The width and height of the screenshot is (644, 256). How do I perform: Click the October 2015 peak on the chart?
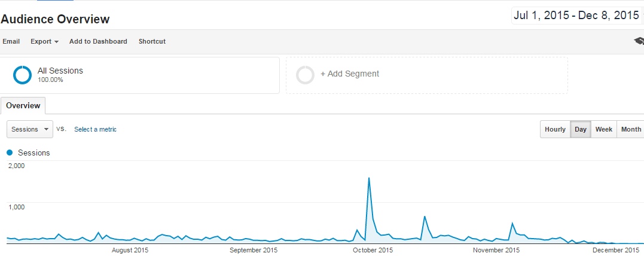[x=369, y=178]
